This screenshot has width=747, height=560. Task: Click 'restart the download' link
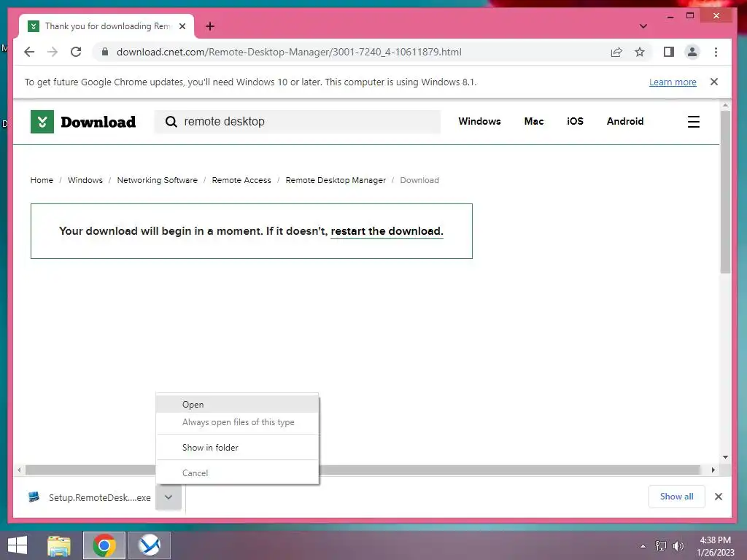coord(387,231)
